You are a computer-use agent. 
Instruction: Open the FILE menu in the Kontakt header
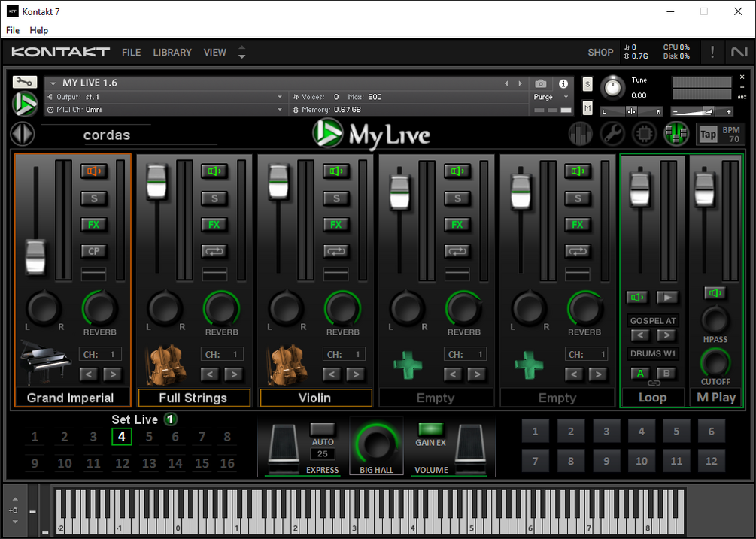[x=131, y=52]
